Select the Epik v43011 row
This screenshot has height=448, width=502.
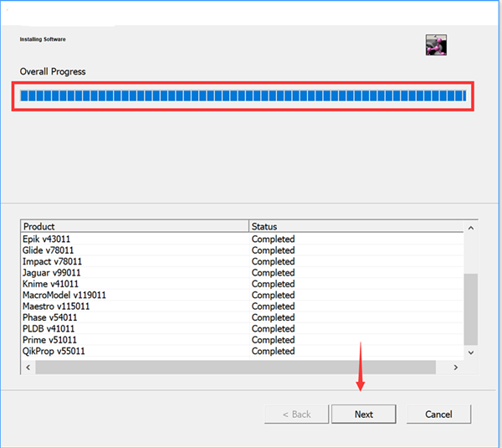tap(243, 239)
